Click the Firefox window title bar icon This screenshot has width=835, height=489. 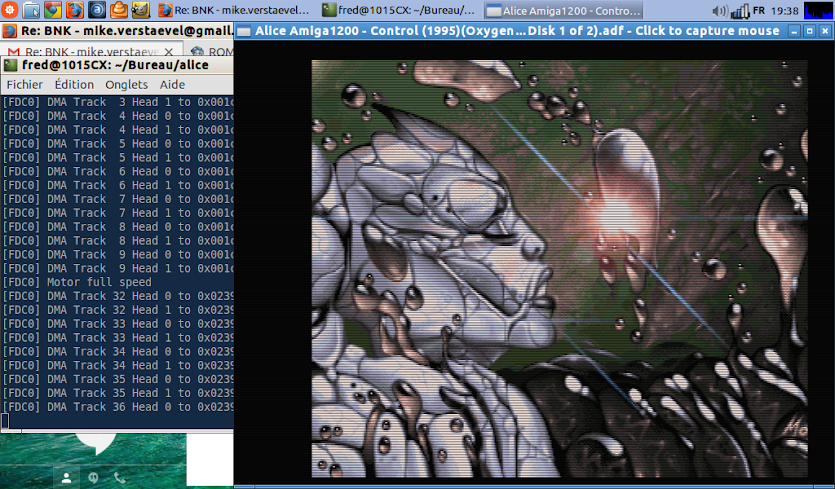pyautogui.click(x=10, y=31)
